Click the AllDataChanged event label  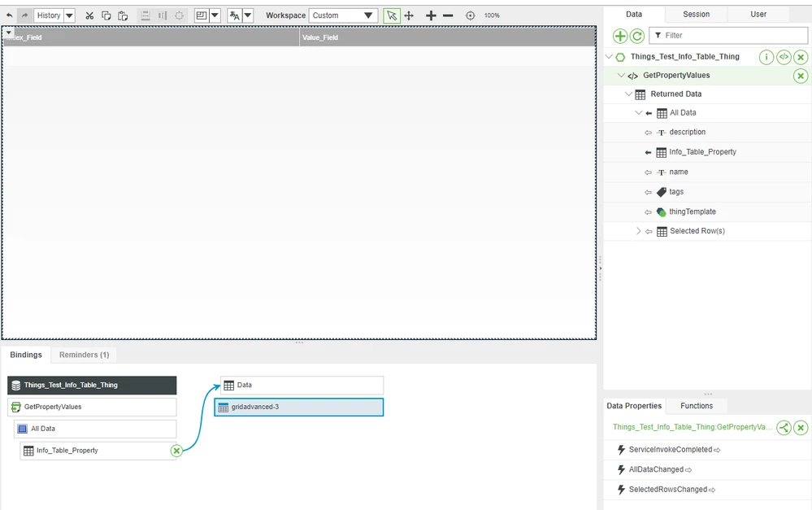pyautogui.click(x=656, y=469)
